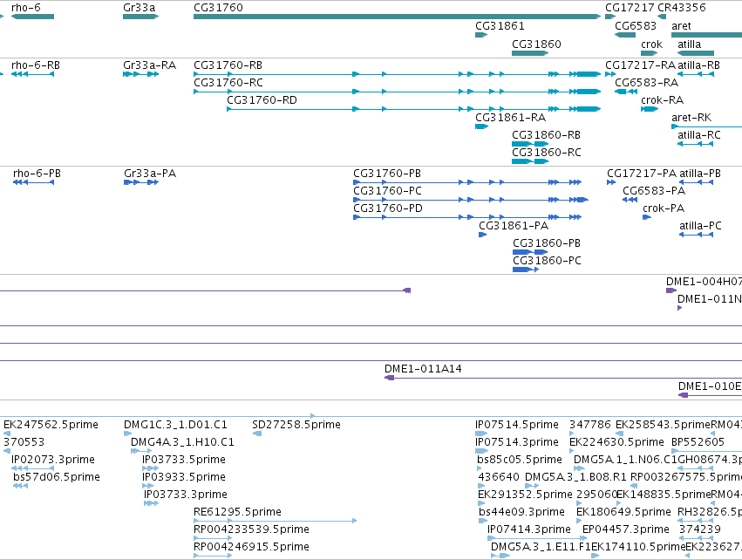Click the DMG1C.3_1.D01.C1 label
The image size is (742, 560).
coord(175,425)
